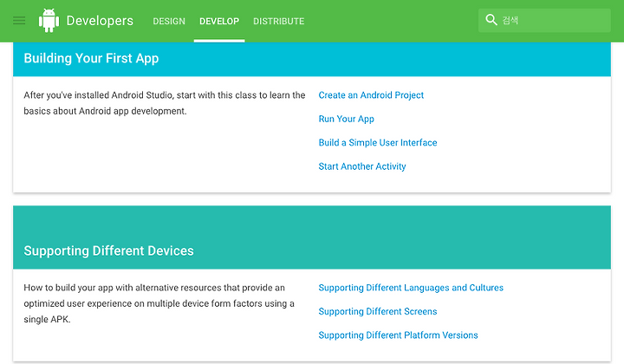Open Create an Android Project link

371,95
